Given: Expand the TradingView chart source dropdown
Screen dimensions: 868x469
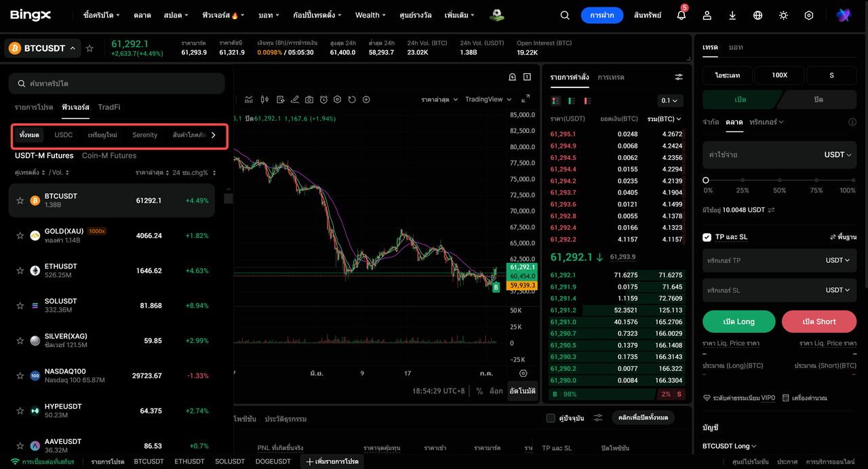Looking at the screenshot, I should click(487, 100).
